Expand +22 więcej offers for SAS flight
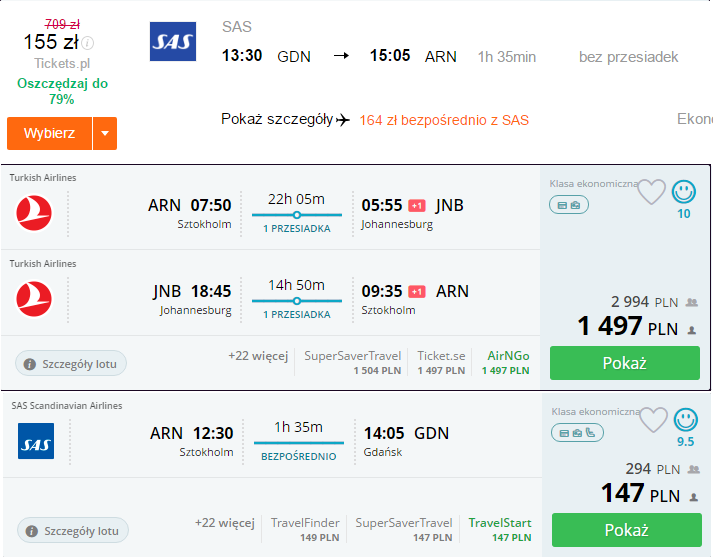 225,523
